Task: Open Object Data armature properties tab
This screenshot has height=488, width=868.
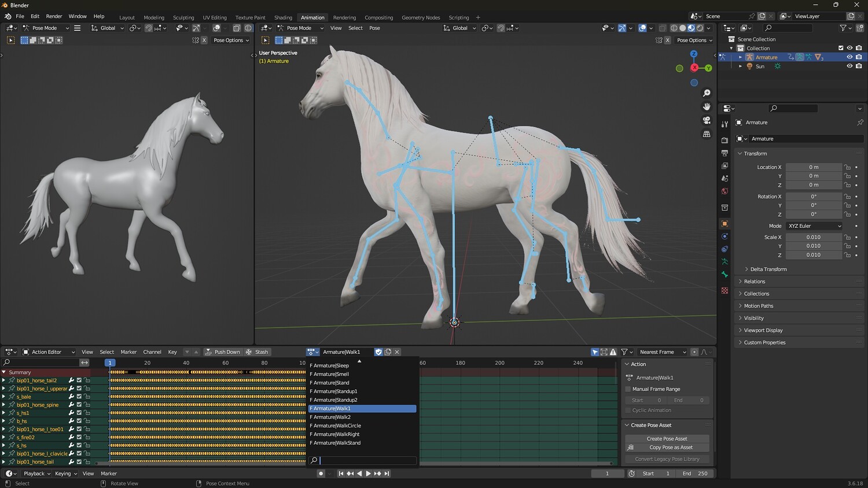Action: [x=724, y=262]
